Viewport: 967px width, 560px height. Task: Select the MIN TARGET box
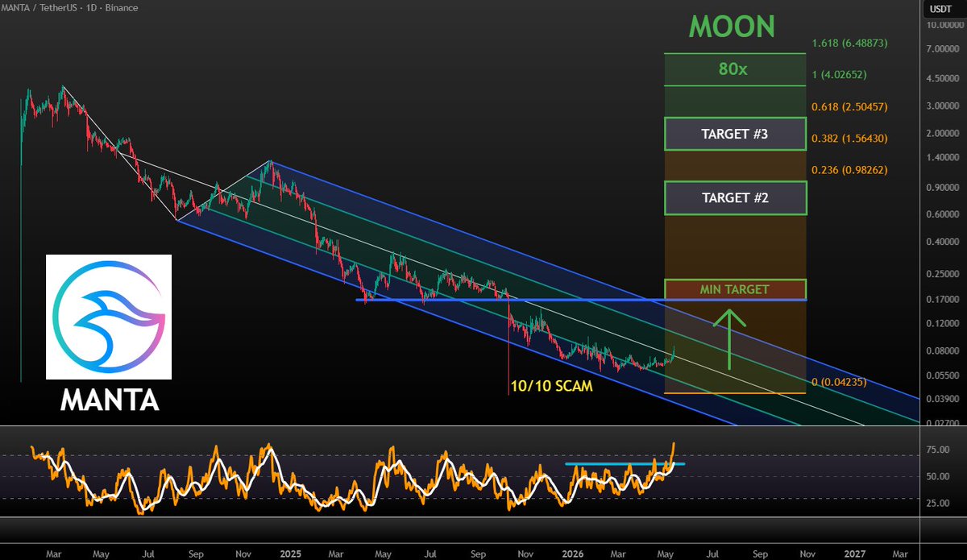(x=734, y=289)
